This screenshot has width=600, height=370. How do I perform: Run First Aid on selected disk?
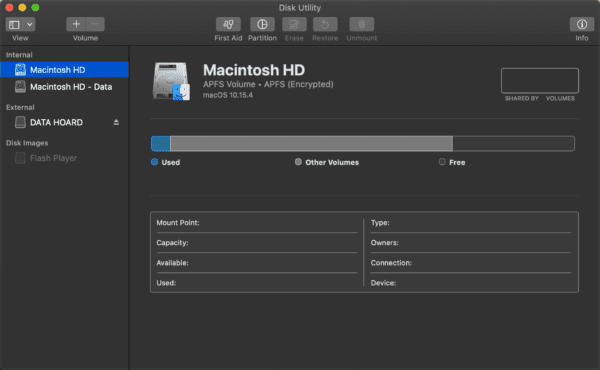[x=228, y=24]
